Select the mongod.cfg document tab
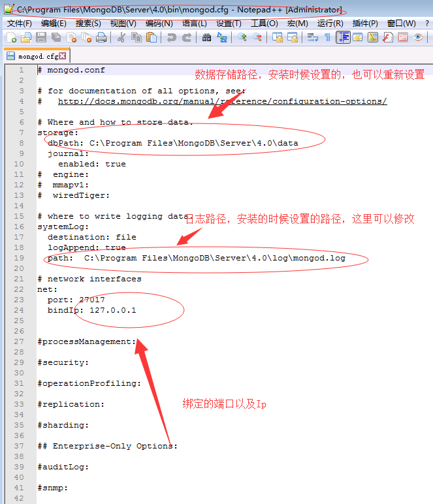This screenshot has height=504, width=433. coord(37,56)
